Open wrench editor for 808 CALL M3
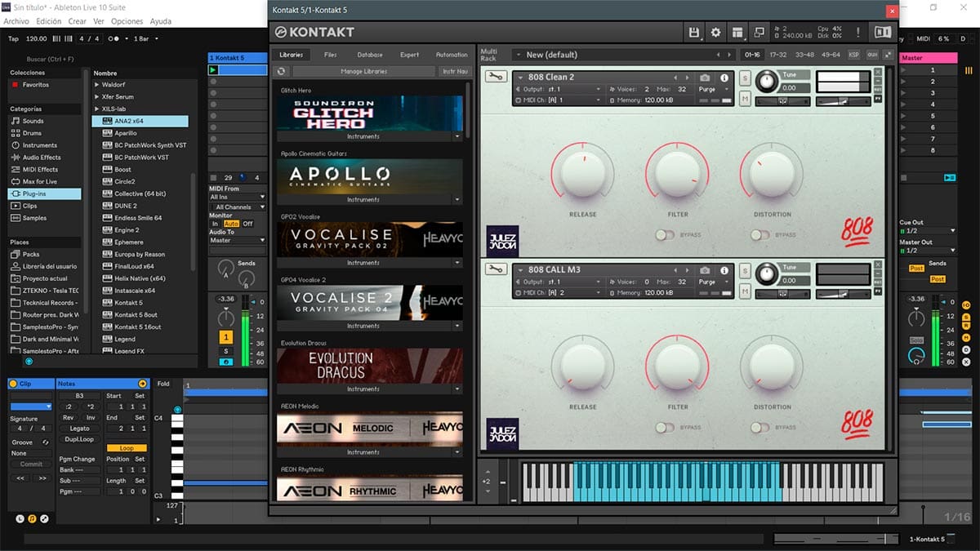Viewport: 980px width, 551px height. tap(495, 269)
